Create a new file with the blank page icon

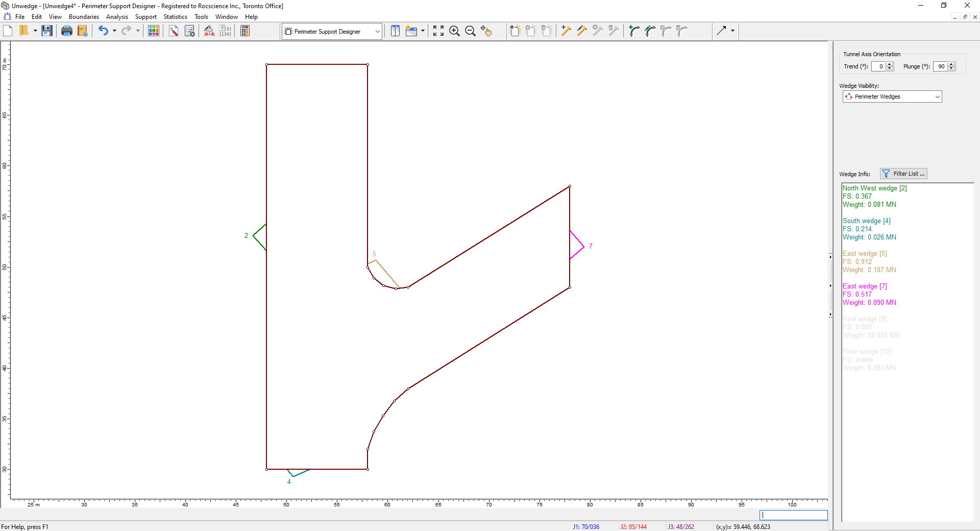[x=8, y=31]
